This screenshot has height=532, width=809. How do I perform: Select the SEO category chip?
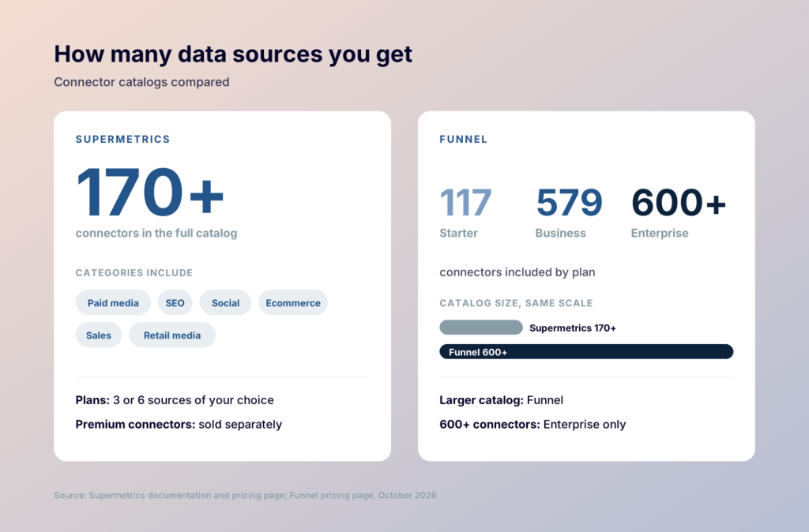coord(175,302)
